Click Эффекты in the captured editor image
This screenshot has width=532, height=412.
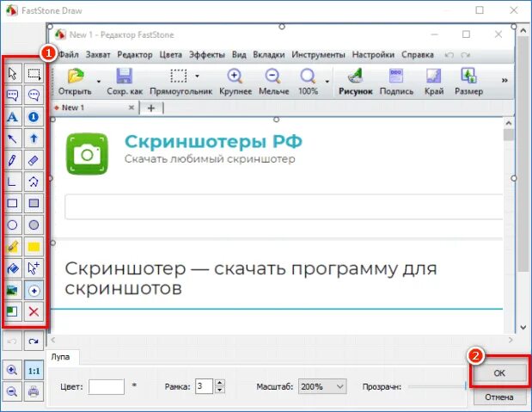206,54
